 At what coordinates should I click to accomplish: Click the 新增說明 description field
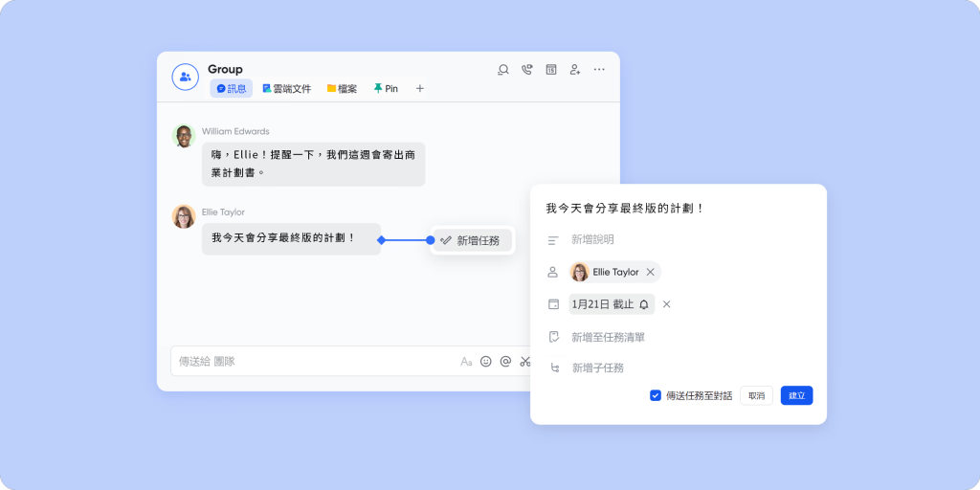tap(592, 239)
